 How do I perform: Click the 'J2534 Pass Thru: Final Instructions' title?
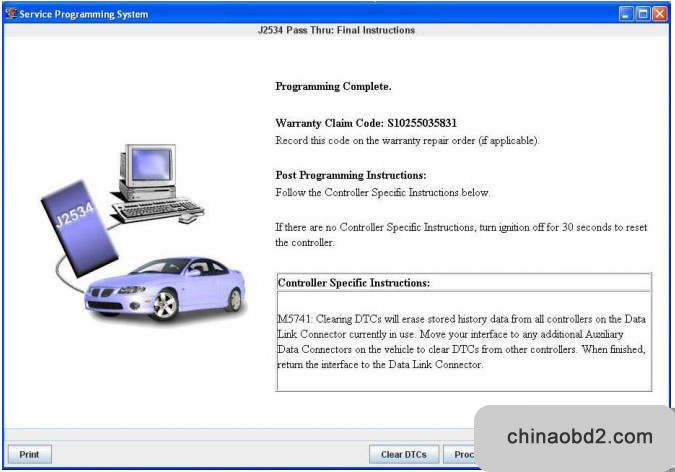click(336, 30)
